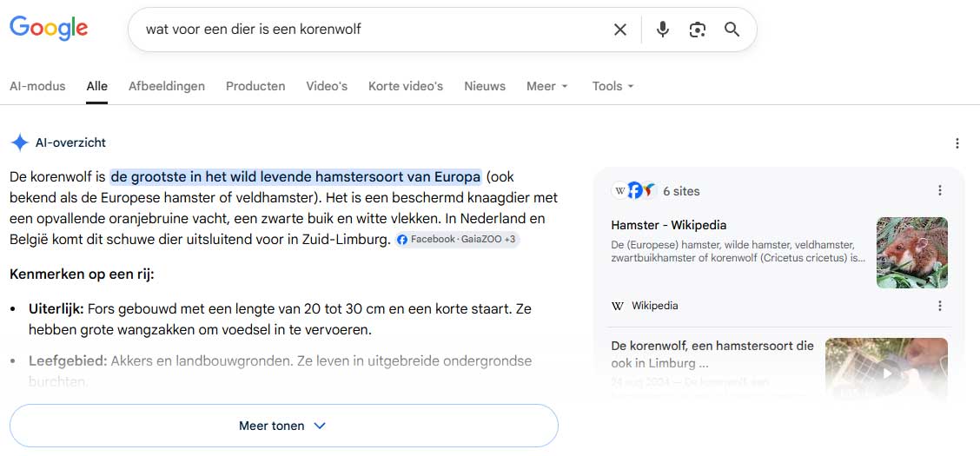Clear the search query with X

[x=619, y=30]
